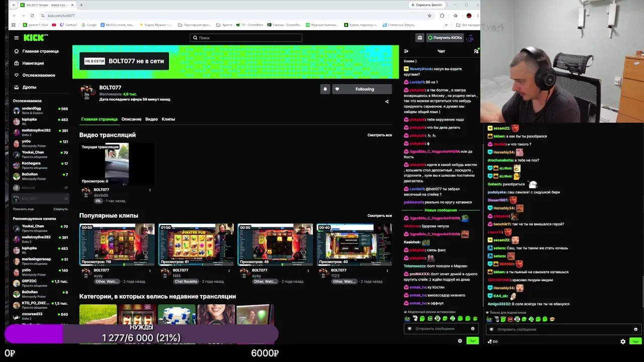Open options menu for the dsvbdb video

tap(149, 190)
